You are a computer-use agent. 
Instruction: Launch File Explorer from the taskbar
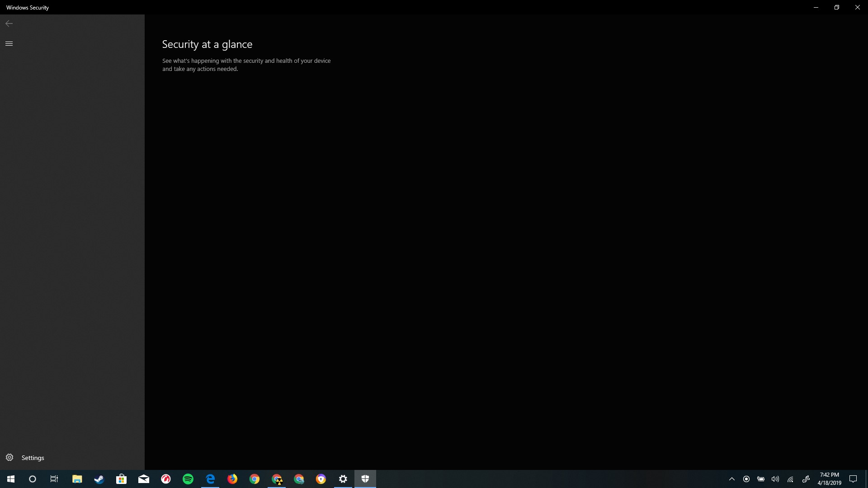click(77, 479)
